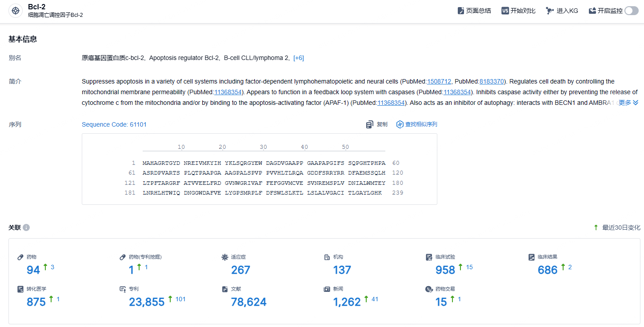Click the 30-day change value 15 for 临床试验
Image resolution: width=644 pixels, height=327 pixels.
(x=469, y=267)
